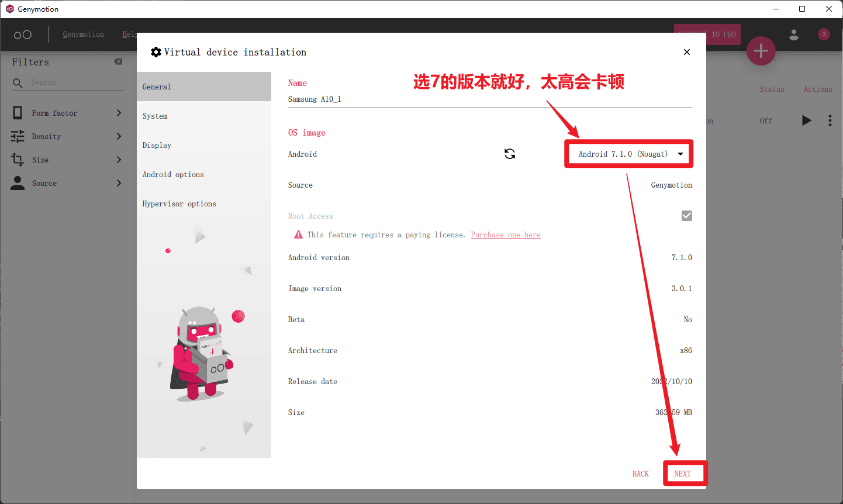This screenshot has height=504, width=843.
Task: Switch to the System tab
Action: tap(155, 116)
